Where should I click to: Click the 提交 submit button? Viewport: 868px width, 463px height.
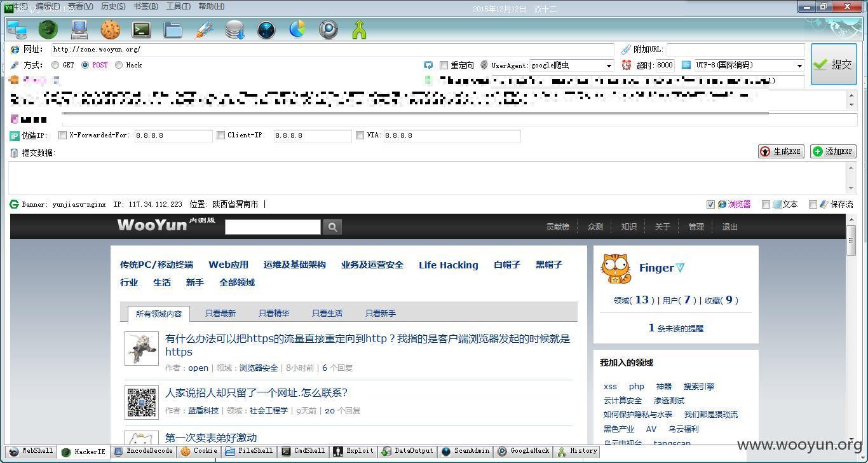coord(834,64)
